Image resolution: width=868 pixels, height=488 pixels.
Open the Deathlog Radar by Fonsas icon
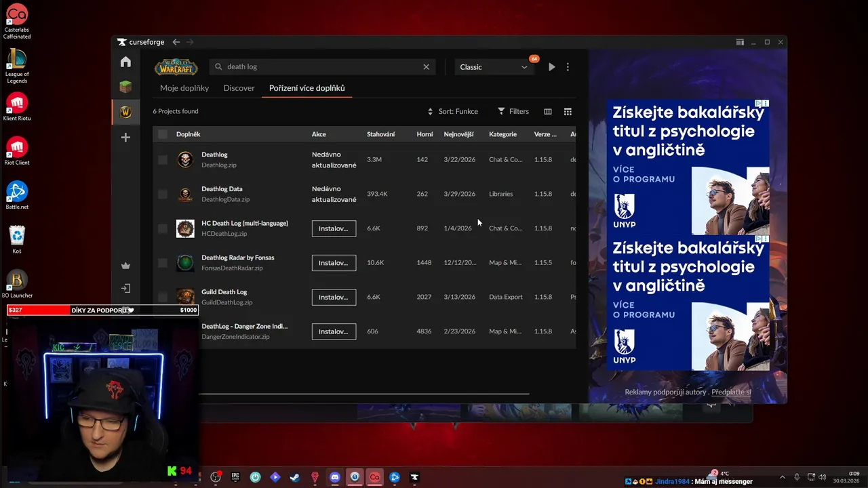[185, 263]
